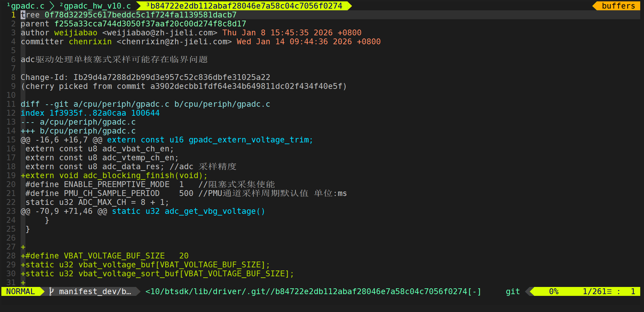Click the added adc_blocking_finish line

[114, 175]
